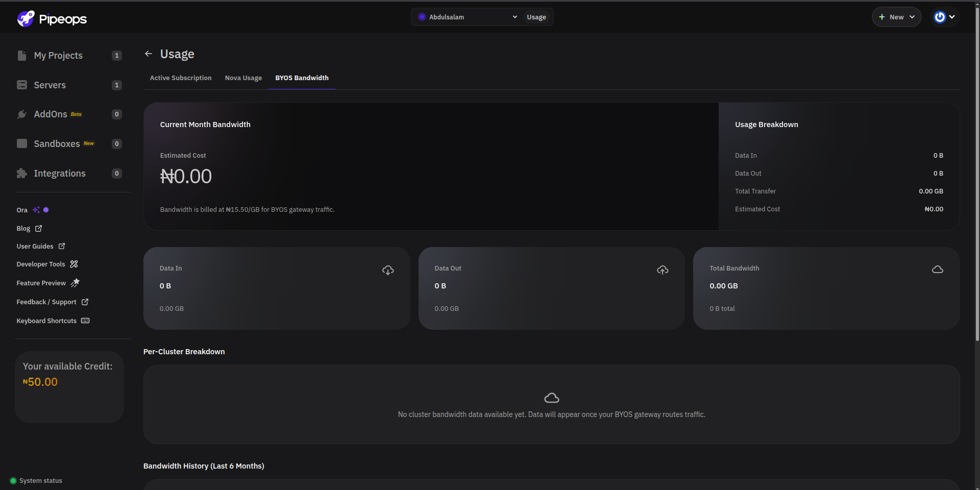This screenshot has height=490, width=980.
Task: Click the Integrations puzzle icon
Action: 22,173
